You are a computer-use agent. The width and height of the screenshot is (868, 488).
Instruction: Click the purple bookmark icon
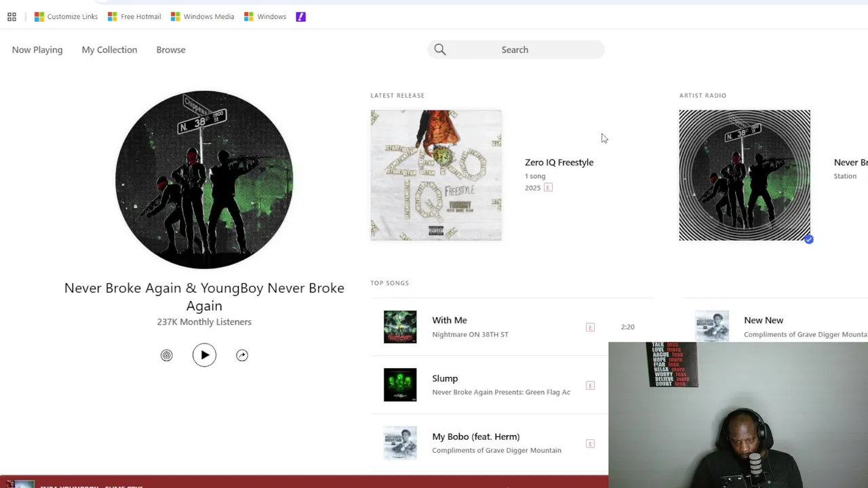coord(301,17)
